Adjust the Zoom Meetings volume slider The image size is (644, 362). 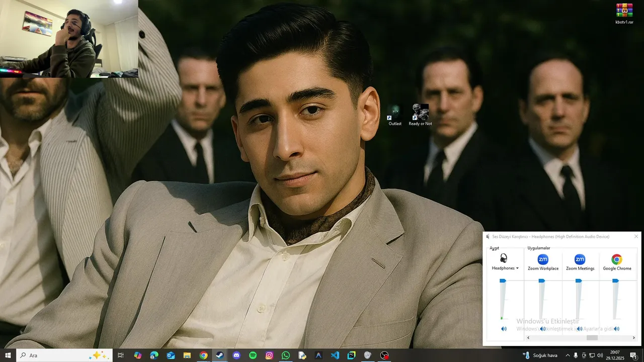(579, 281)
